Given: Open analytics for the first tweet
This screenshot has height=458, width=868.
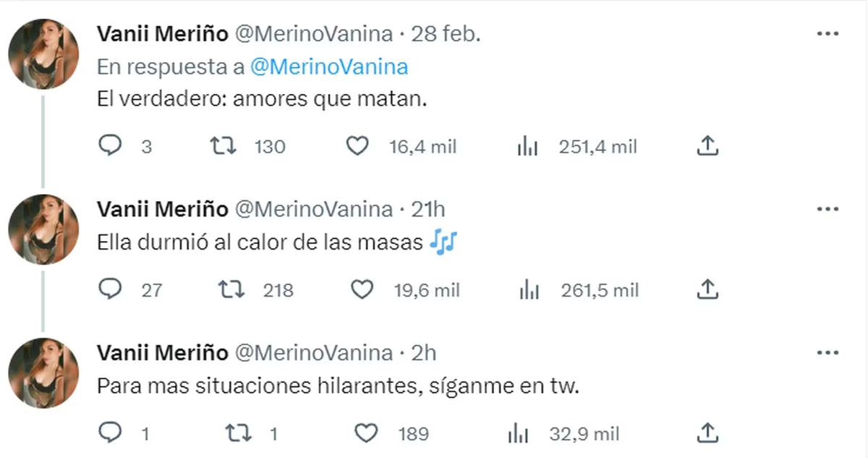Looking at the screenshot, I should pos(528,145).
